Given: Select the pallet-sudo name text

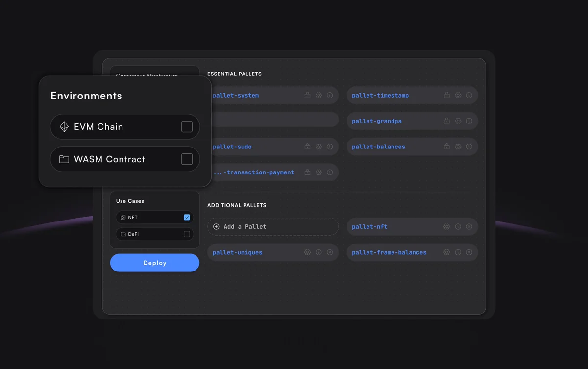Looking at the screenshot, I should pos(232,147).
